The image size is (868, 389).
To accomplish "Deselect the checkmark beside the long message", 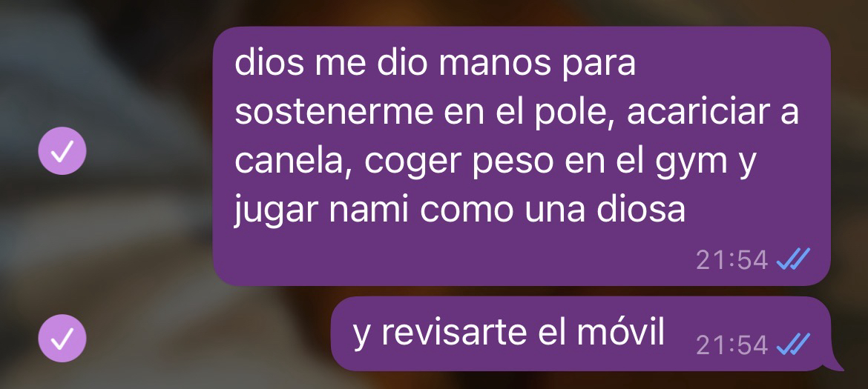I will pyautogui.click(x=62, y=151).
